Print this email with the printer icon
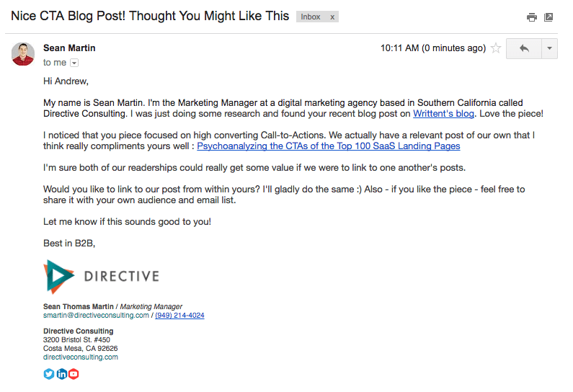573x392 pixels. [x=532, y=17]
